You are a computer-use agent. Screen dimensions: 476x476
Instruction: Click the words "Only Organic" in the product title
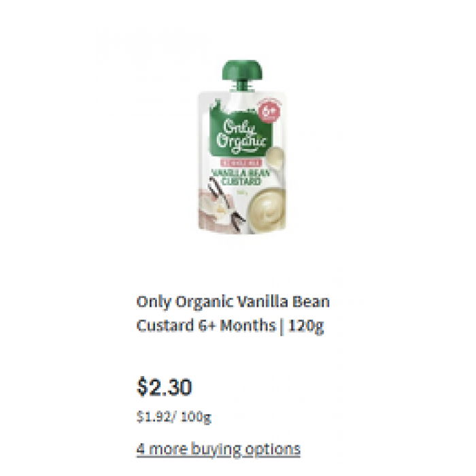(x=185, y=302)
